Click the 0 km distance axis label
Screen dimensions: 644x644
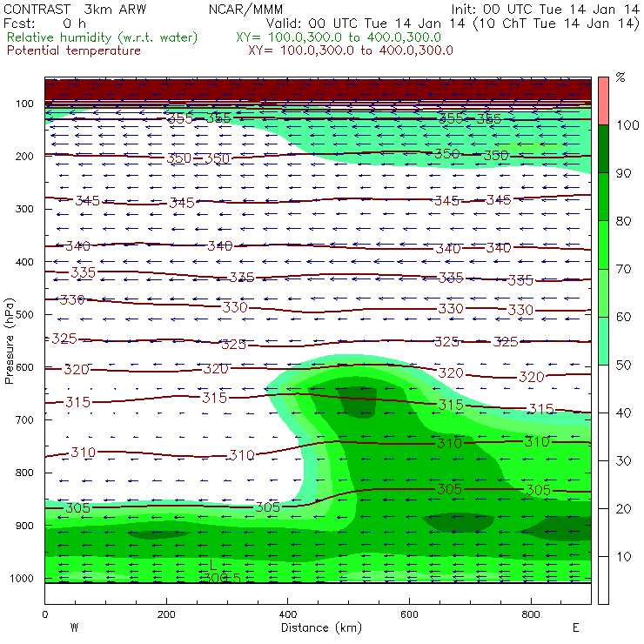pos(44,614)
